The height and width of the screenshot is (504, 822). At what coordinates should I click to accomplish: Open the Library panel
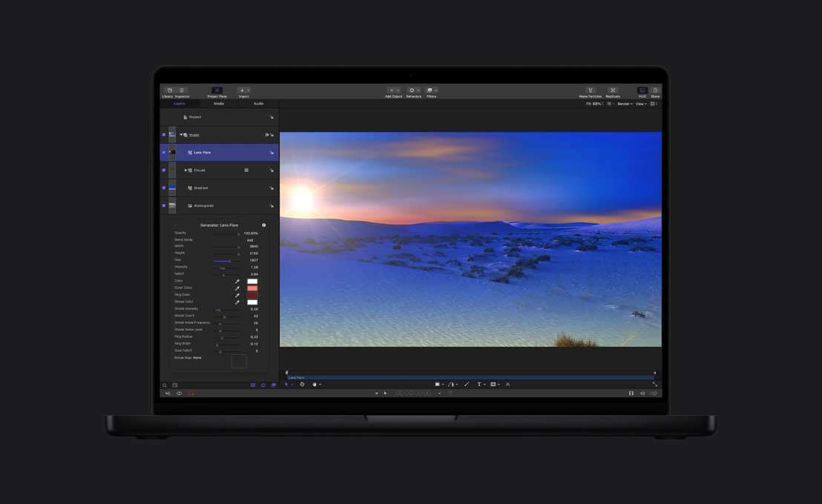[168, 90]
